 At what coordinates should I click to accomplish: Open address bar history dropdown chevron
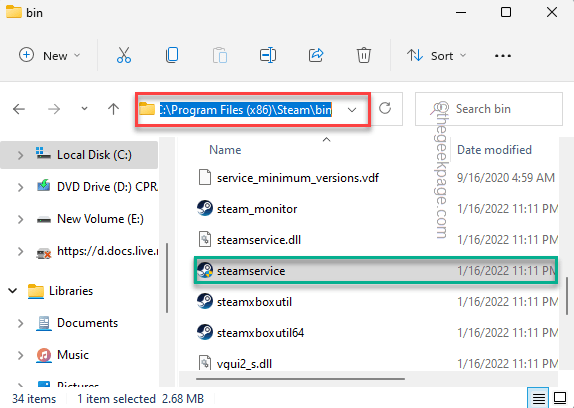(x=352, y=110)
